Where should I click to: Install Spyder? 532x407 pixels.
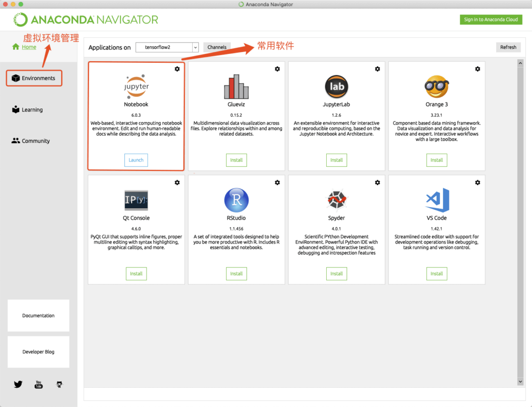tap(337, 274)
